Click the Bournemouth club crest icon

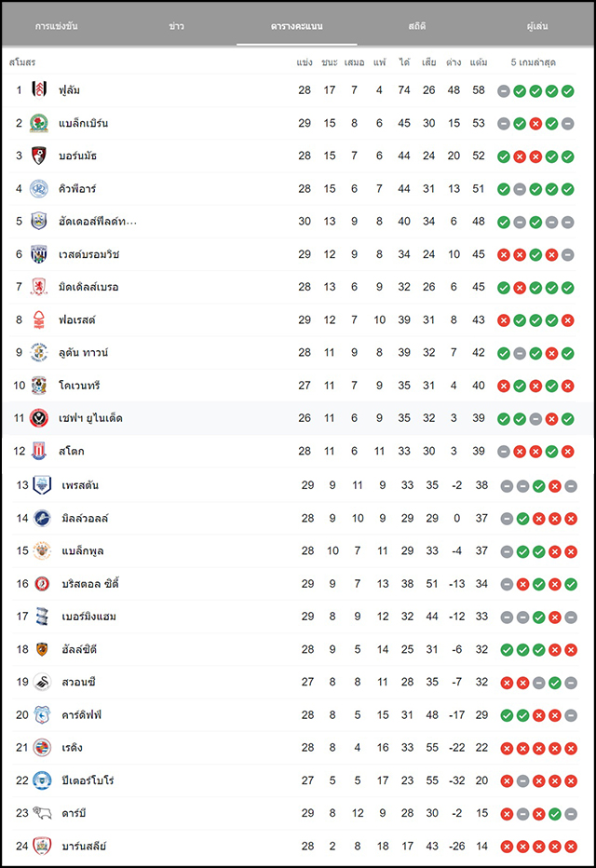coord(39,156)
